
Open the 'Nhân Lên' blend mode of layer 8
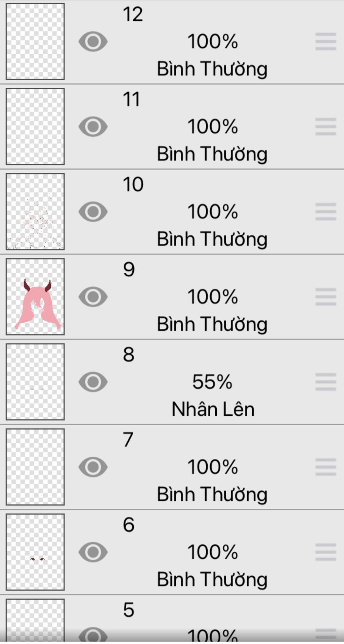[213, 409]
